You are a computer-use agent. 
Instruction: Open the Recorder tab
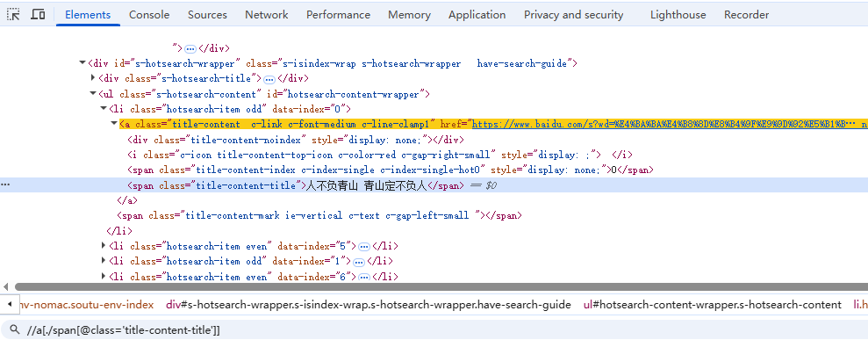(x=746, y=15)
